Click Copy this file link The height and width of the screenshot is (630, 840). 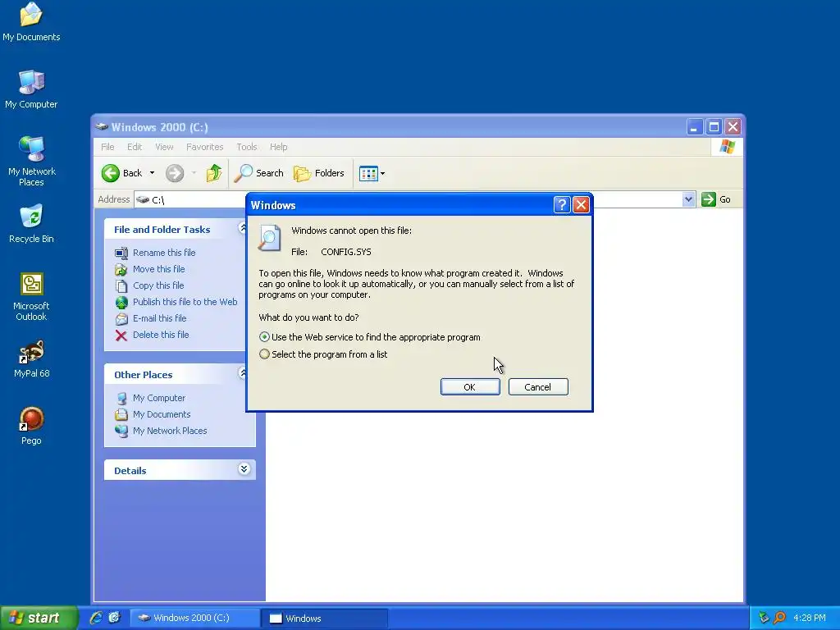[158, 285]
